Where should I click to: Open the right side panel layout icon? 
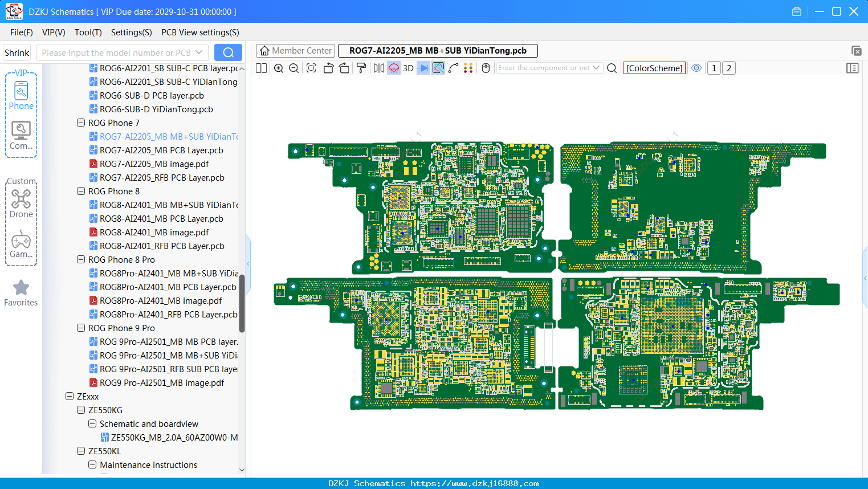click(853, 68)
